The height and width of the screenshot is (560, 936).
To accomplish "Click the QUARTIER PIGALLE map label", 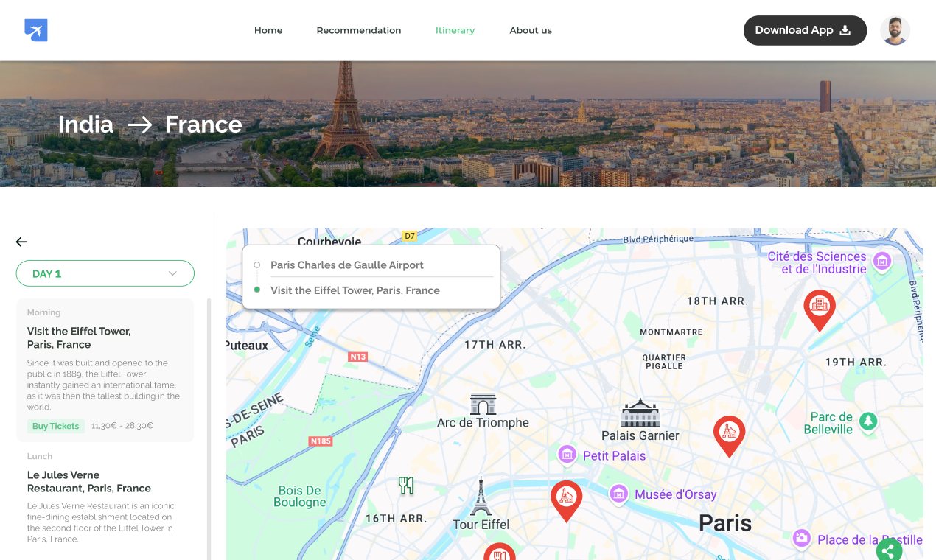I will (x=664, y=362).
